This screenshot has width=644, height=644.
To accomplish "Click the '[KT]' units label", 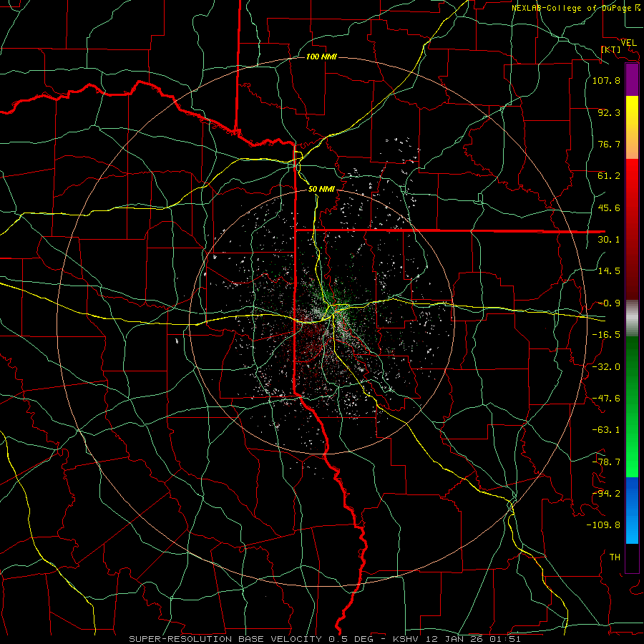I will tap(610, 49).
